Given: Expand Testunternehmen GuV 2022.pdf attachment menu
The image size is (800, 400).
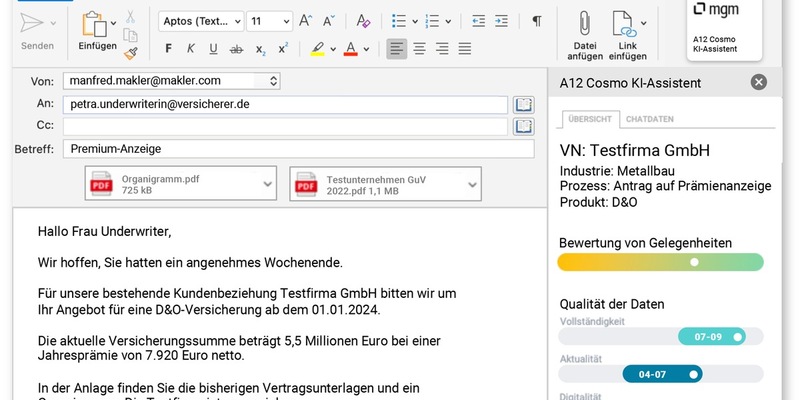Looking at the screenshot, I should pos(472,185).
